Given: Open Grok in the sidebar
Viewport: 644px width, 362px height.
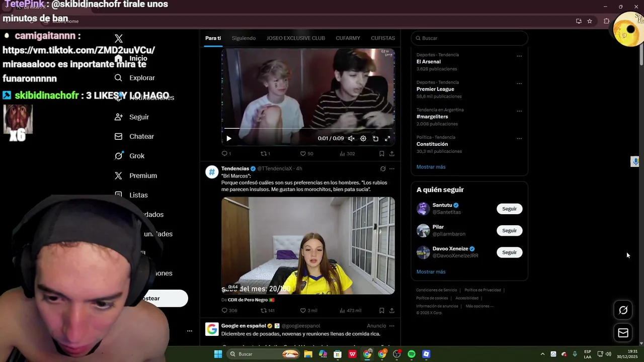Looking at the screenshot, I should [x=129, y=156].
